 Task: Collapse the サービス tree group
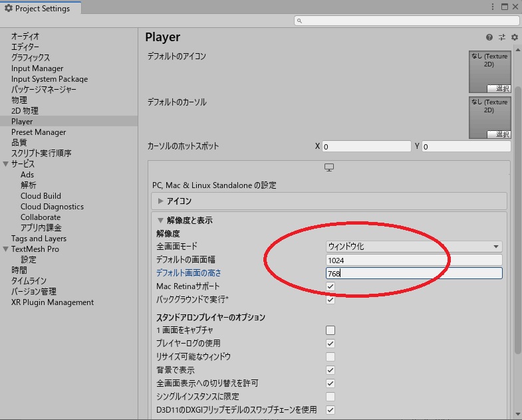coord(5,164)
